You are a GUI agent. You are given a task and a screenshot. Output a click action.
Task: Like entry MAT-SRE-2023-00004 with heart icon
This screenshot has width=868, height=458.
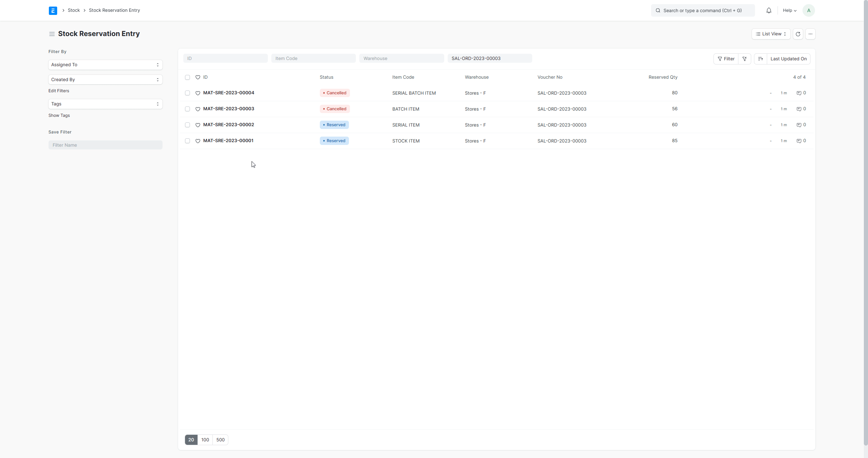(198, 93)
